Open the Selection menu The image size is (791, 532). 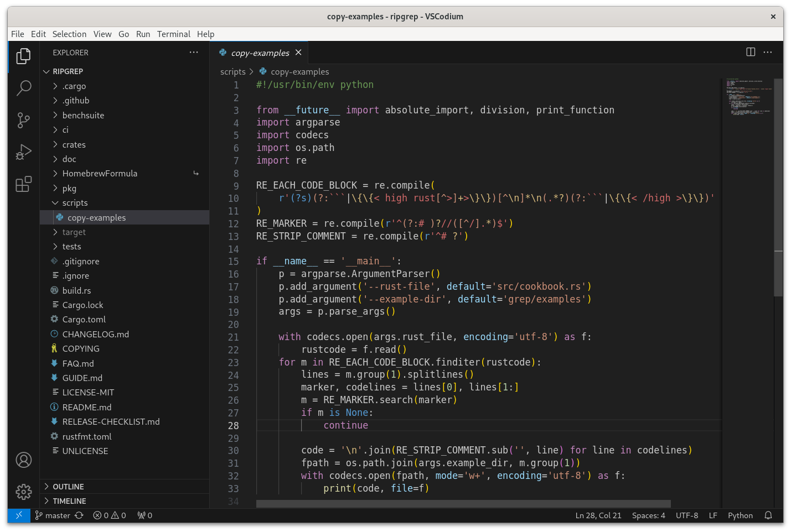coord(69,34)
